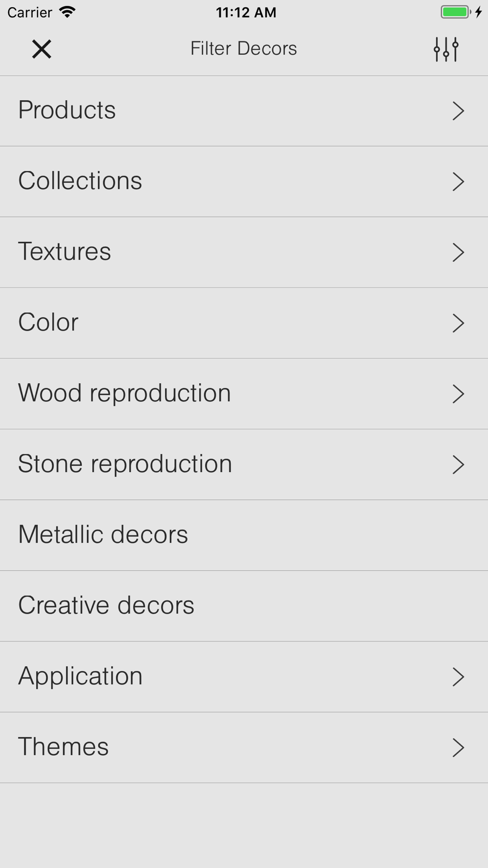Expand the Products chevron arrow
The image size is (488, 868).
tap(458, 111)
